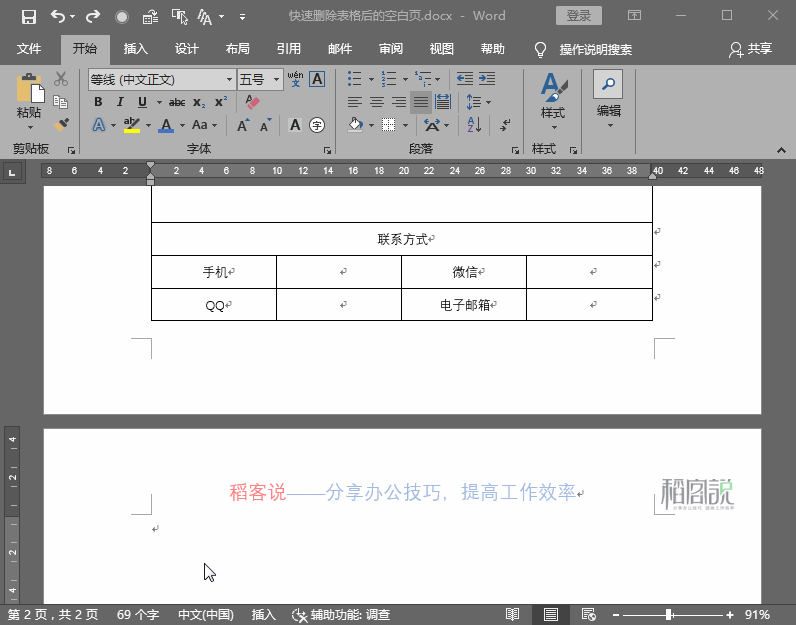Click the Cut scissors icon
This screenshot has height=625, width=796.
click(61, 79)
